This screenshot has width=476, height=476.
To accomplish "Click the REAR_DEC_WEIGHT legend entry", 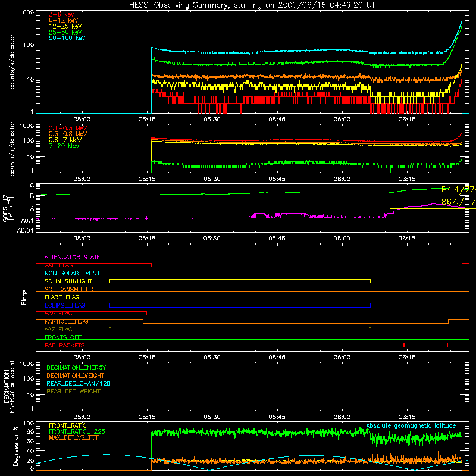I will click(x=73, y=392).
